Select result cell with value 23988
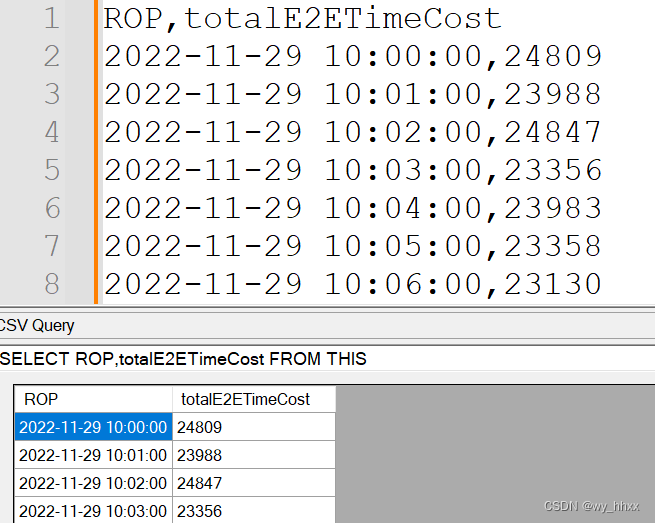This screenshot has width=655, height=523. point(254,455)
